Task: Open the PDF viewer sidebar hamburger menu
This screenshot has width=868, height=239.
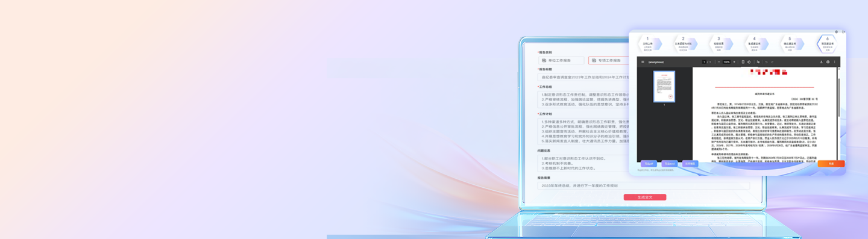Action: (x=643, y=62)
